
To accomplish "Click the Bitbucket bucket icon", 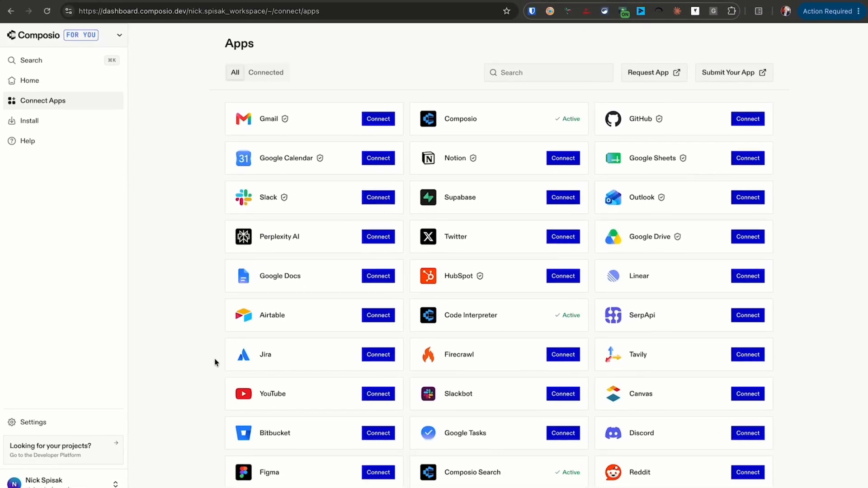I will 243,433.
